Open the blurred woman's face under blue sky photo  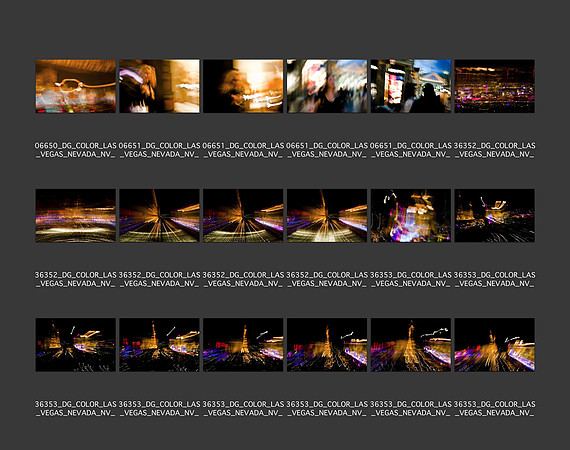(x=327, y=86)
